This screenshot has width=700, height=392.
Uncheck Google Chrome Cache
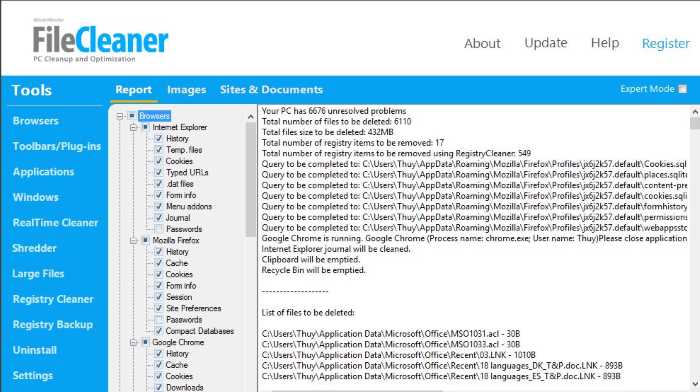pyautogui.click(x=158, y=365)
